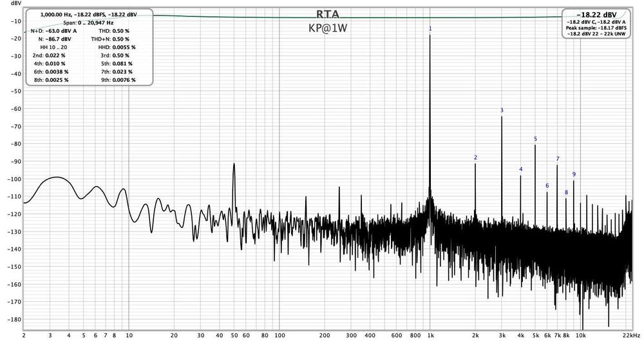Click the "22kHz" x-axis end label
Image resolution: width=644 pixels, height=341 pixels.
pos(632,336)
